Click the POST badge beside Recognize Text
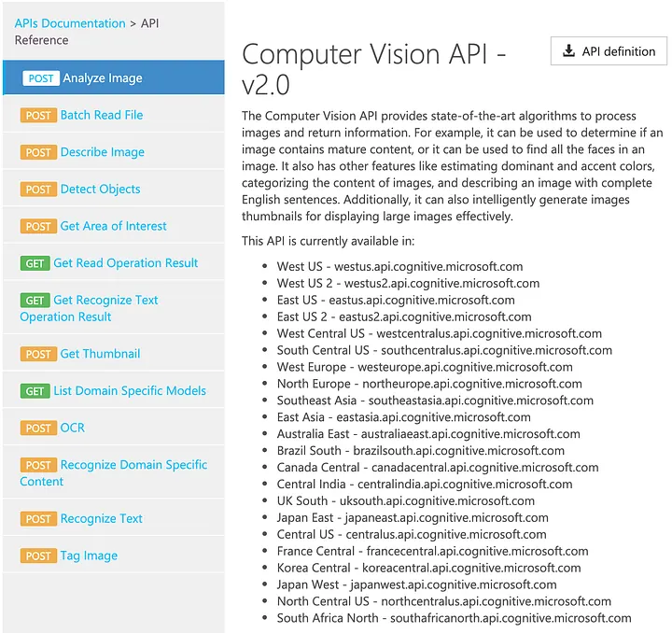 (38, 519)
